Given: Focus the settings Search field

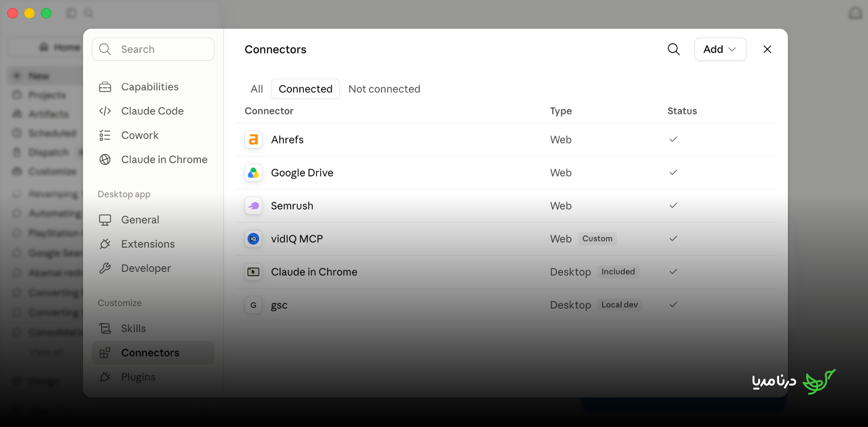Looking at the screenshot, I should point(153,49).
